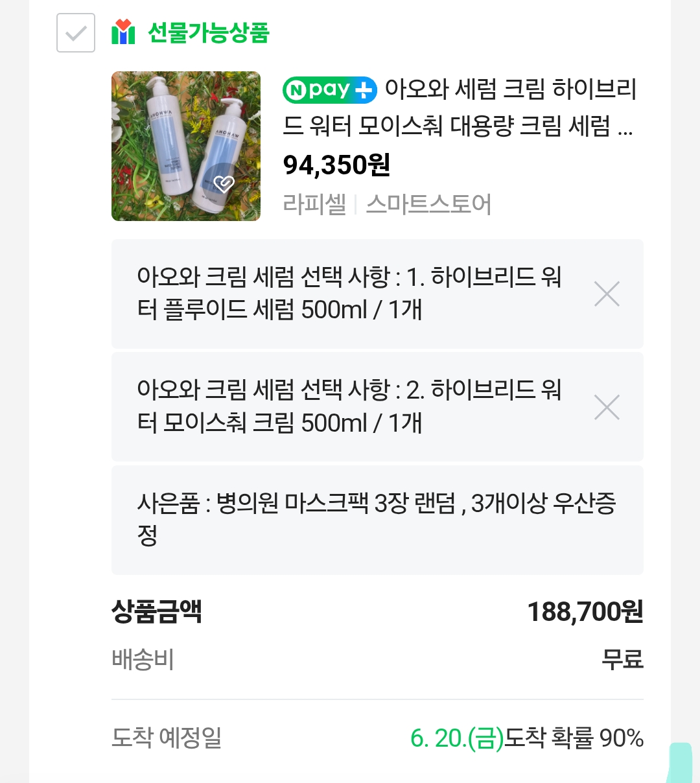Screen dimensions: 700x783
Task: Click the 6. 20.(금) arrival date
Action: point(457,738)
